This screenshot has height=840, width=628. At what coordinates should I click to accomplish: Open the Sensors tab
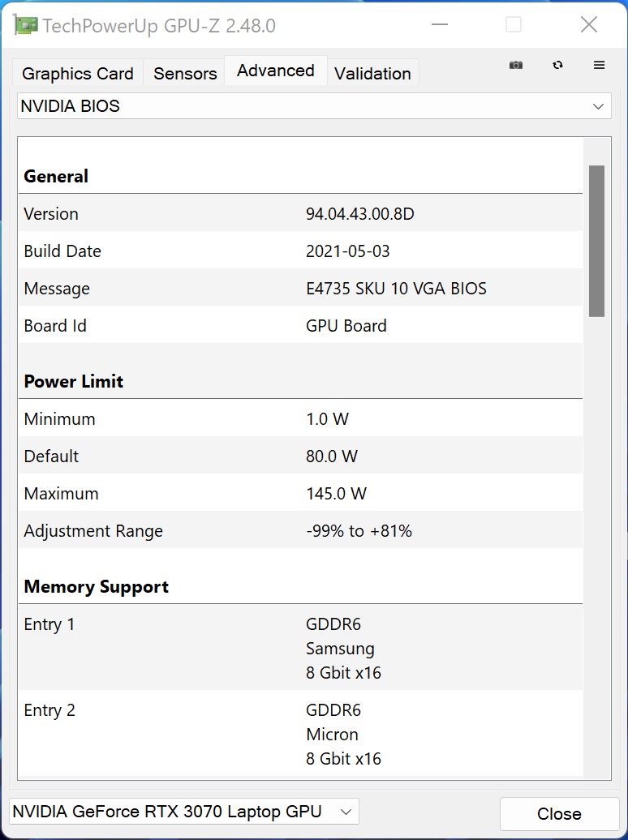[185, 73]
